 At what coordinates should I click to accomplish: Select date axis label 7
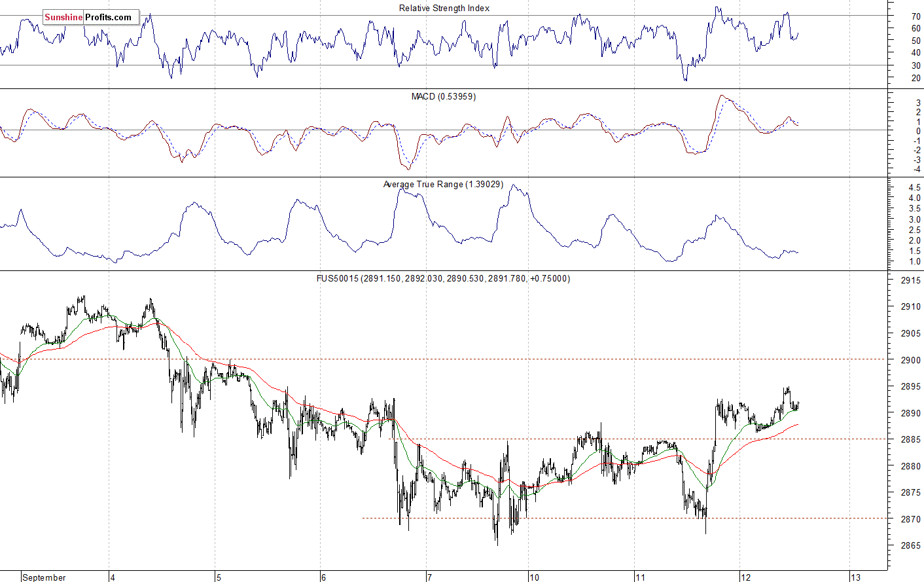click(429, 577)
